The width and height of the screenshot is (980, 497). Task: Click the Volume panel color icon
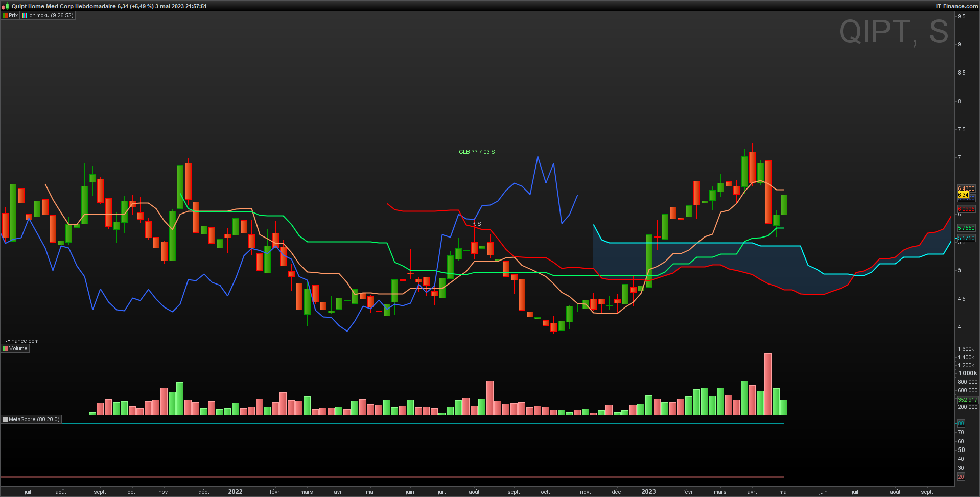pyautogui.click(x=5, y=348)
